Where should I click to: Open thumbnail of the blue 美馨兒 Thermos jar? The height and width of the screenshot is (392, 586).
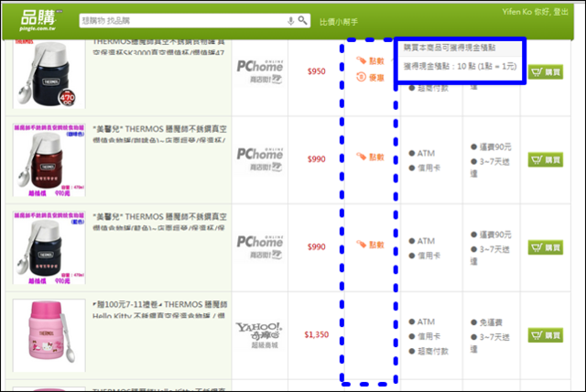point(49,248)
